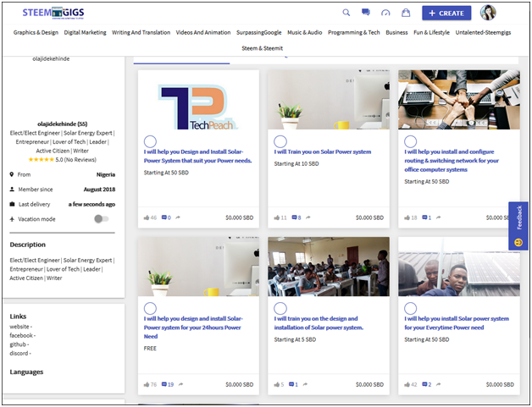Click 'olajidekehinde (55)' profile name
Screen dimensions: 532x407
tap(63, 124)
